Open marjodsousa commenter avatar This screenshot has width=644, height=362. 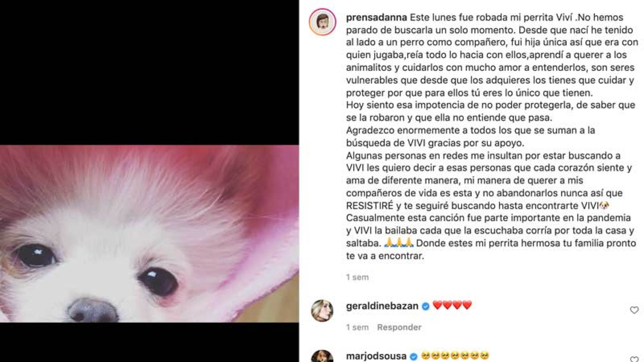(x=322, y=356)
